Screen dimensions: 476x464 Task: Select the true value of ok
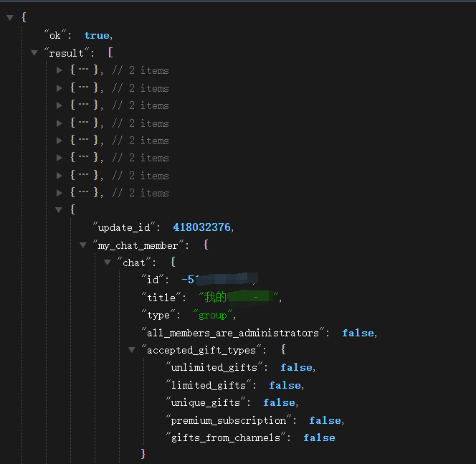(97, 35)
